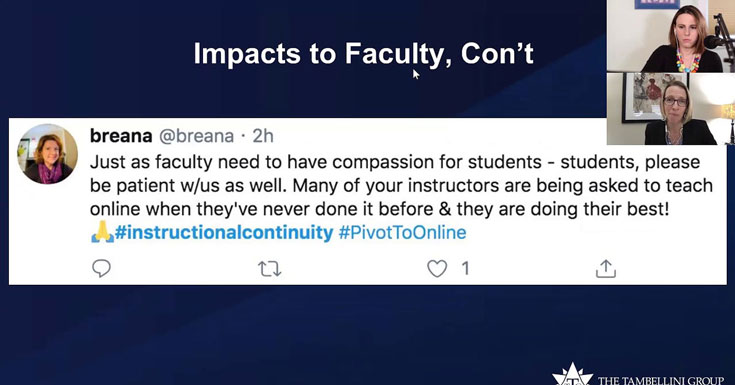Select the top presenter's webcam video
735x385 pixels.
[x=671, y=36]
